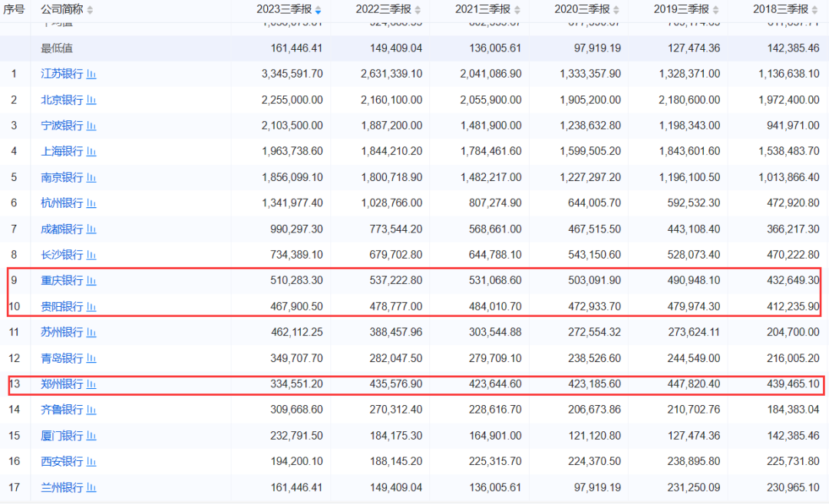Open the 成都银行 company link
The width and height of the screenshot is (829, 504).
61,229
